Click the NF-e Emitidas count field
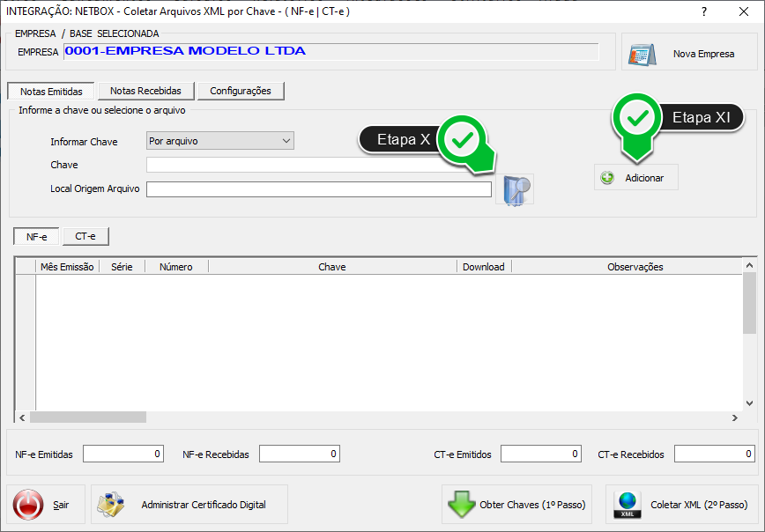This screenshot has width=765, height=532. [x=123, y=454]
